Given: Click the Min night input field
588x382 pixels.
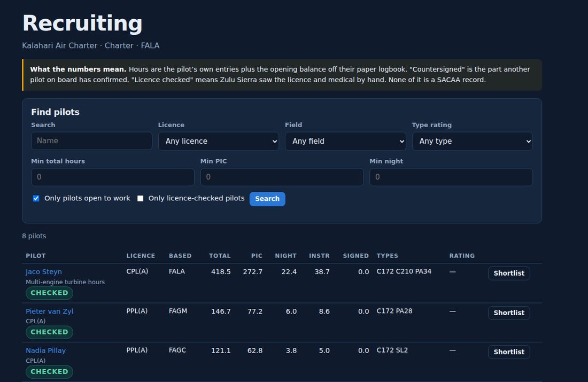Looking at the screenshot, I should 451,177.
